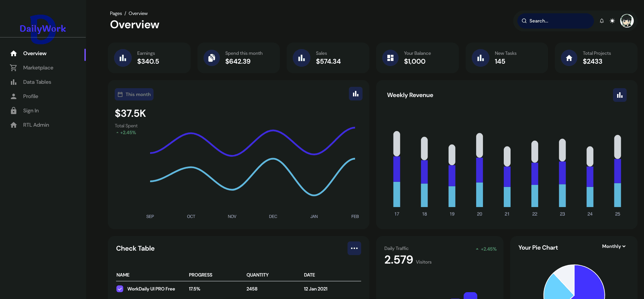Click the day 22 bar in Weekly Revenue

[535, 174]
